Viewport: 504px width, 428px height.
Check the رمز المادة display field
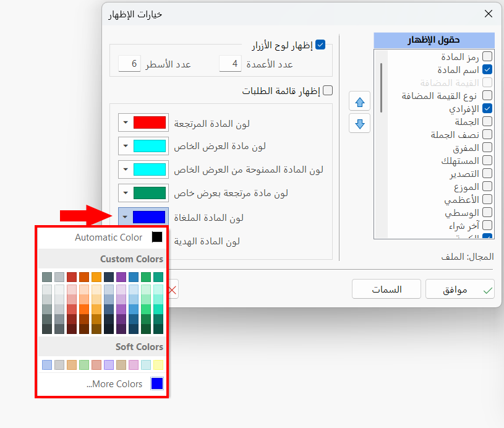pos(487,55)
